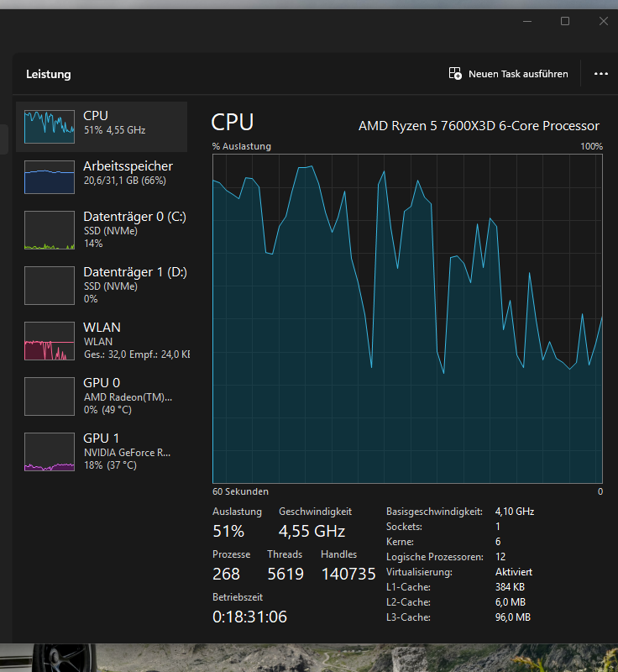
Task: Click the Arbeitsspeicher mini graph thumbnail
Action: tap(50, 177)
